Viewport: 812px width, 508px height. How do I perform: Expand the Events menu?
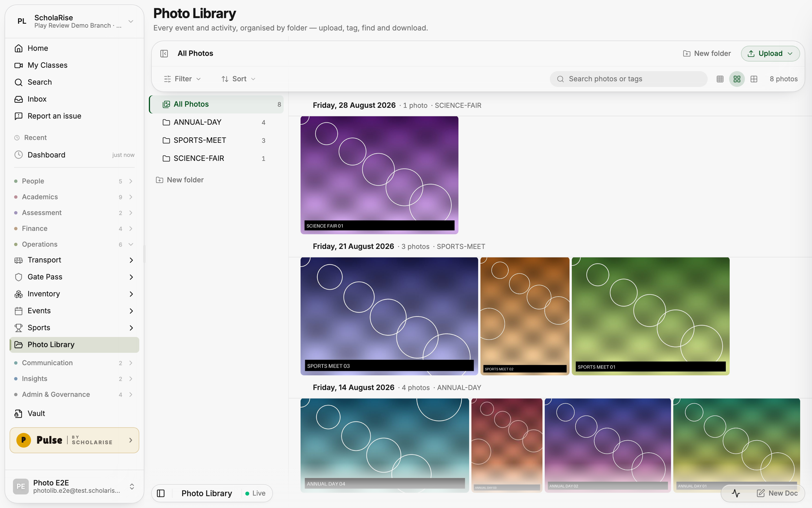point(74,311)
